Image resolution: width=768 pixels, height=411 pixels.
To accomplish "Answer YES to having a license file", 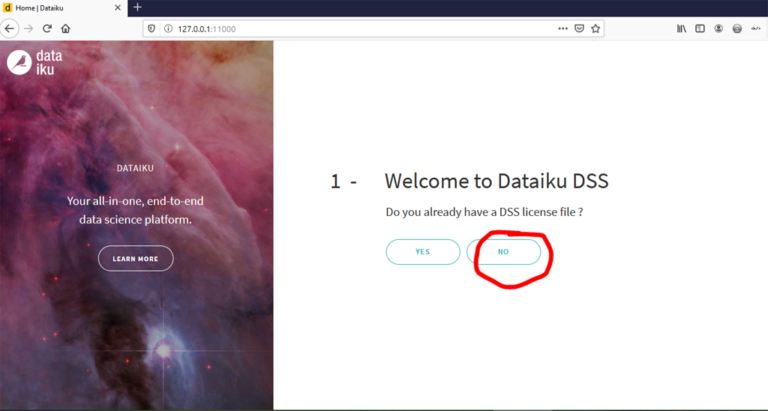I will (x=423, y=252).
